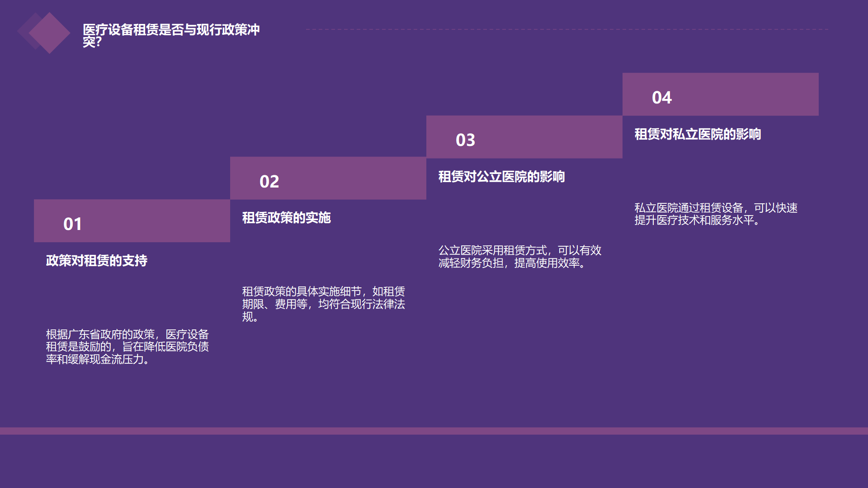Click the horizontal bar near slide bottom
The image size is (868, 488).
[x=434, y=431]
